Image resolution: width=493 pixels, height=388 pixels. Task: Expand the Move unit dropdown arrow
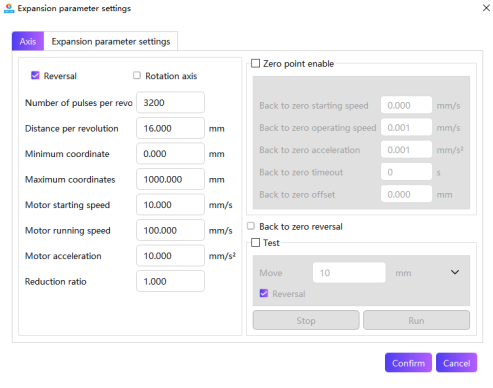coord(455,272)
